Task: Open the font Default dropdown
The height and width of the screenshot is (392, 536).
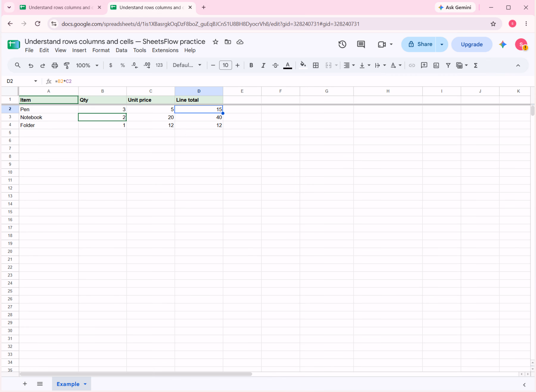Action: (187, 65)
